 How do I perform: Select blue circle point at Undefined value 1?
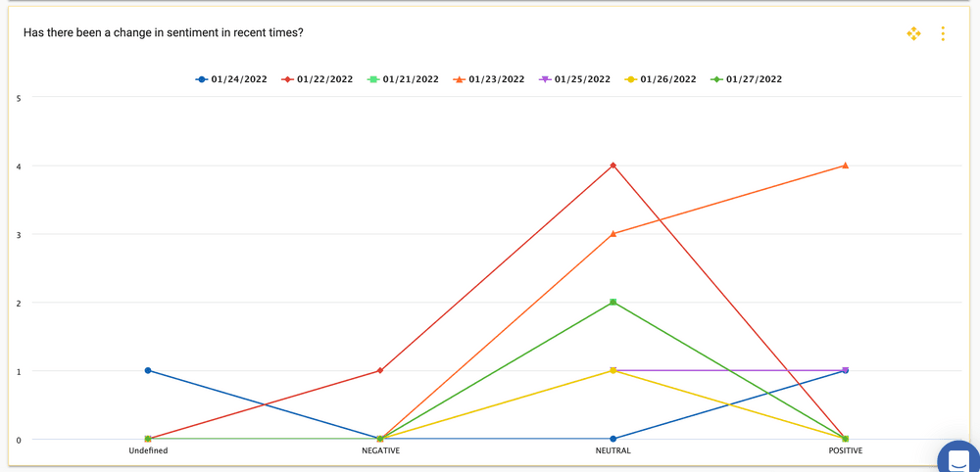[148, 370]
